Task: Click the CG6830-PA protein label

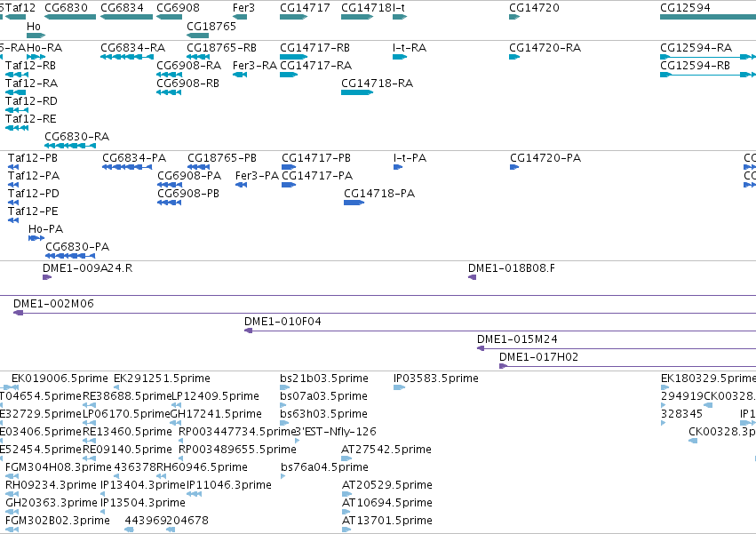Action: coord(77,246)
